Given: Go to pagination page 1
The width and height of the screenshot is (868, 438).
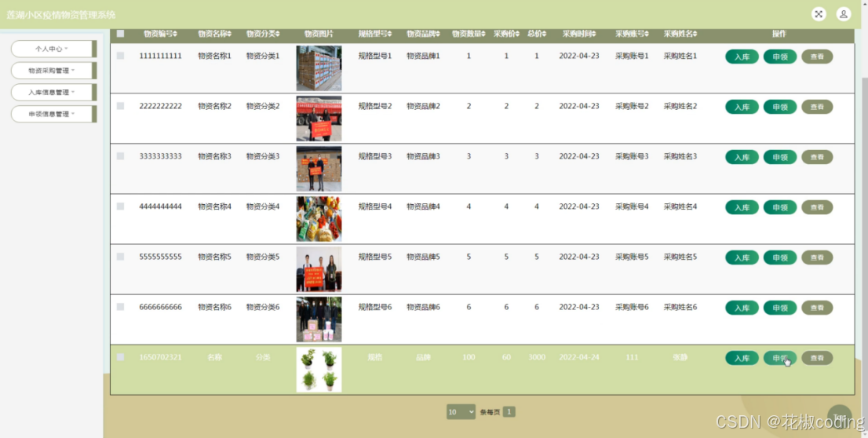Looking at the screenshot, I should point(509,411).
